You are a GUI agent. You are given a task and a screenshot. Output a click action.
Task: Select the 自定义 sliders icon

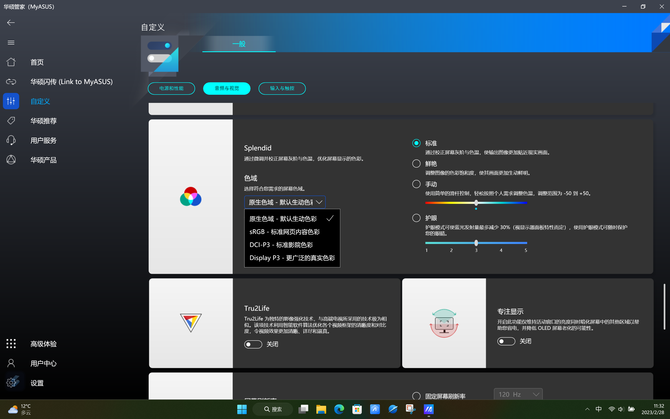click(11, 101)
